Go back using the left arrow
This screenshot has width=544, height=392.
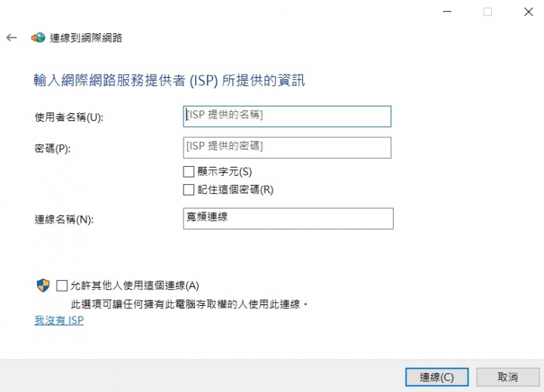click(x=11, y=38)
